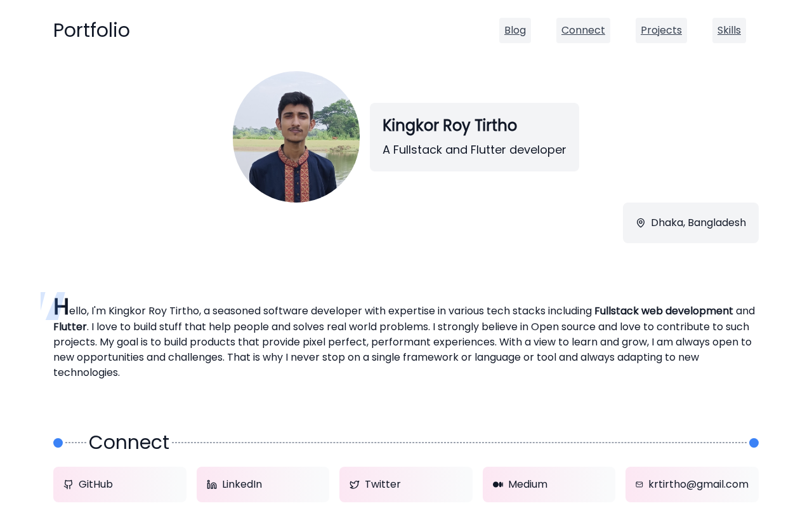Click the right blue dot ending Connect divider
The image size is (812, 508).
coord(754,443)
